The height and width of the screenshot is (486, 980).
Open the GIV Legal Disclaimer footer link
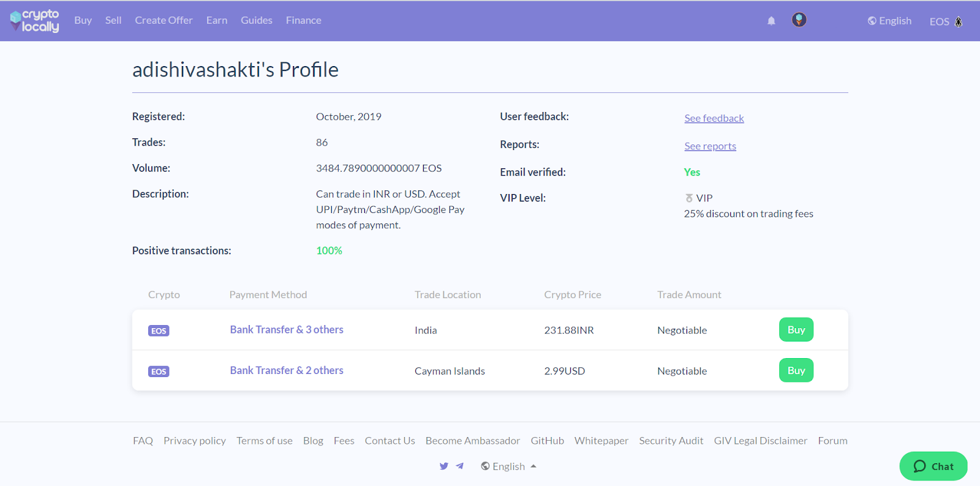(x=761, y=441)
